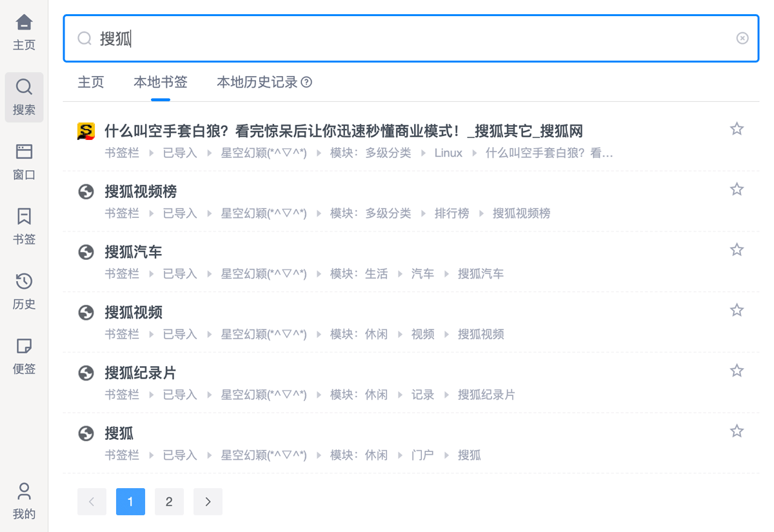Click 汽车 folder in 搜狐汽车 path
This screenshot has height=532, width=774.
tap(423, 274)
